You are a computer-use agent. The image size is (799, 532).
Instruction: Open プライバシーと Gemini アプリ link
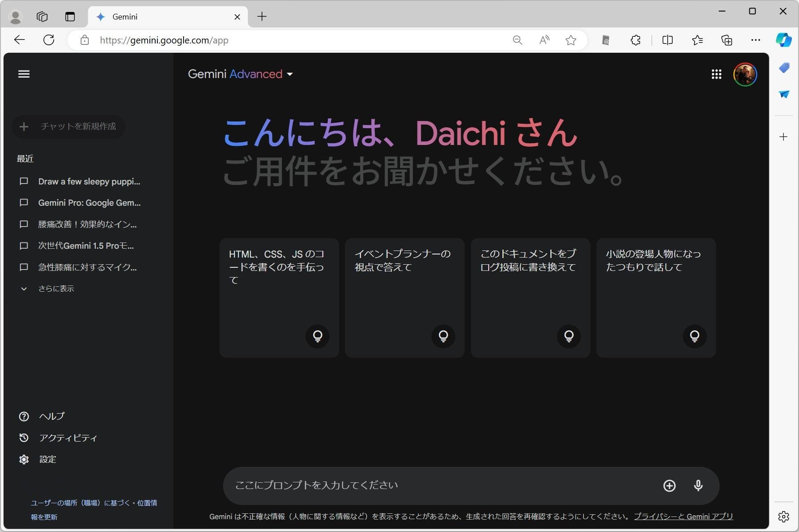(683, 516)
